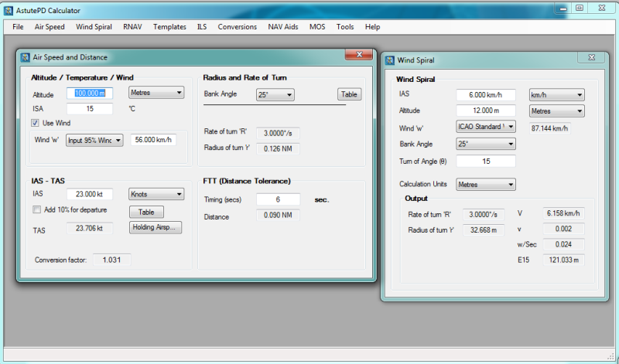This screenshot has height=364, width=619.
Task: Open the Bank Angle dropdown in Wind Spiral
Action: [486, 144]
